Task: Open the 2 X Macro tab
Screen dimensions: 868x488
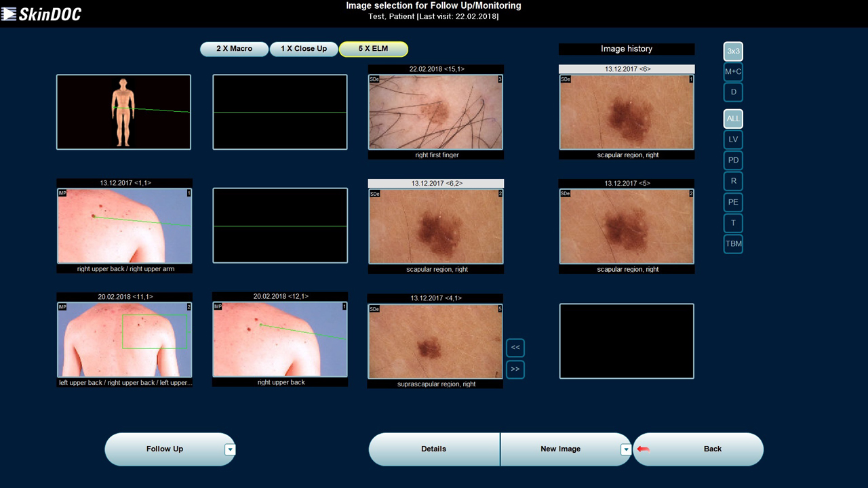Action: coord(234,49)
